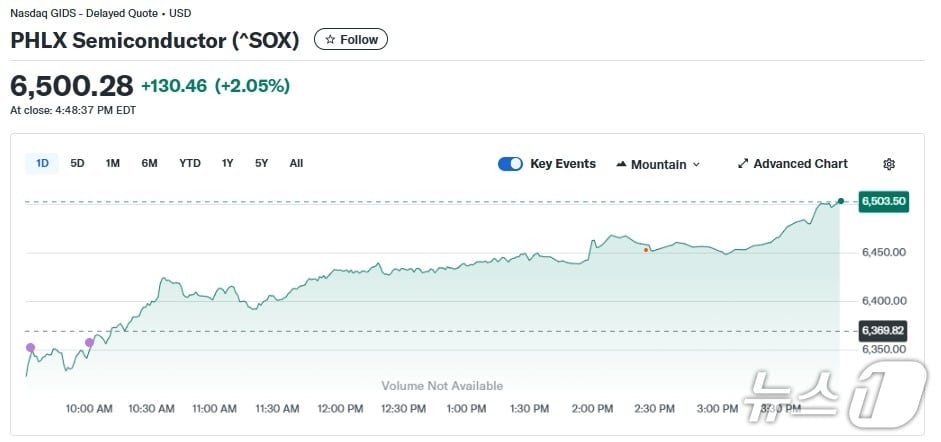Image resolution: width=941 pixels, height=442 pixels.
Task: Toggle the Key Events switch
Action: coord(510,164)
